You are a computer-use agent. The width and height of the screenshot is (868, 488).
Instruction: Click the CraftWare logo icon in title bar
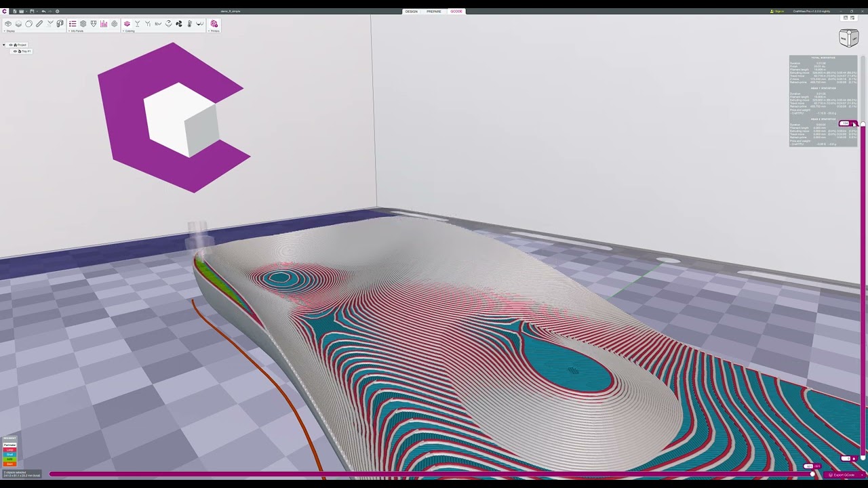coord(4,11)
